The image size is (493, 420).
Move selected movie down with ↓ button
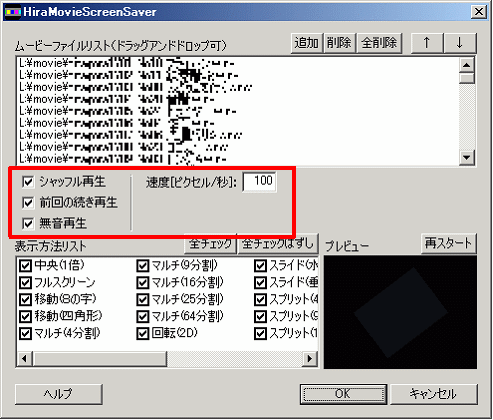460,43
